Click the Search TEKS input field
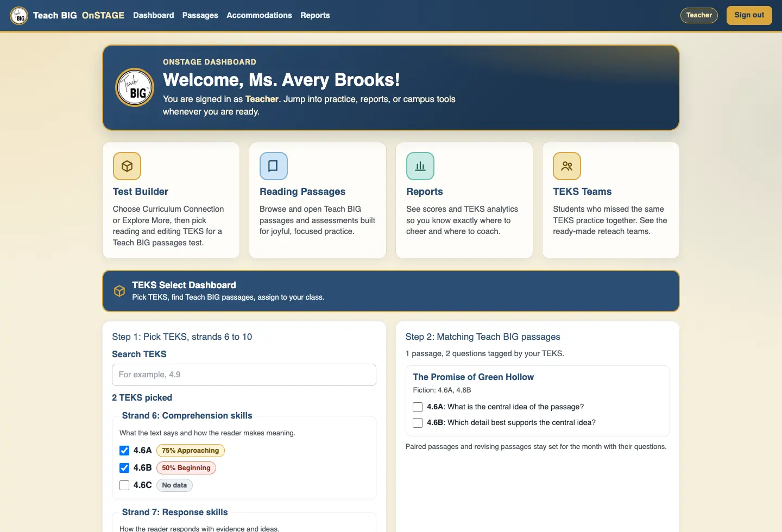782x532 pixels. pos(244,375)
